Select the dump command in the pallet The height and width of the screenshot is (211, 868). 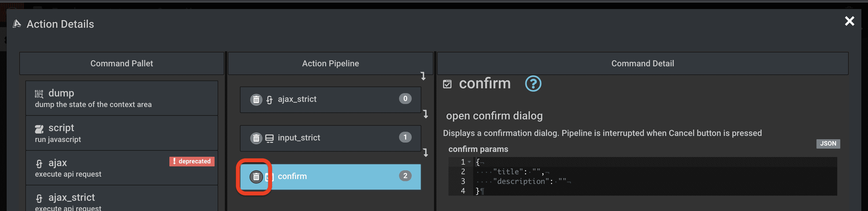click(122, 98)
